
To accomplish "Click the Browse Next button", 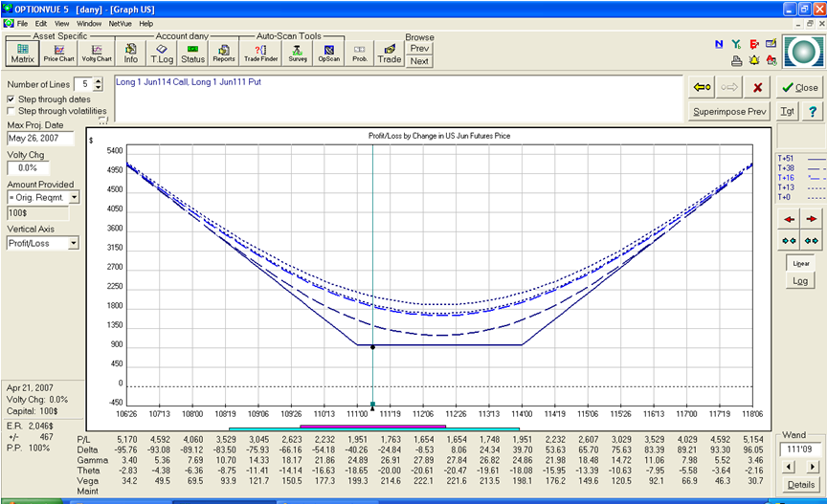I will click(x=419, y=61).
